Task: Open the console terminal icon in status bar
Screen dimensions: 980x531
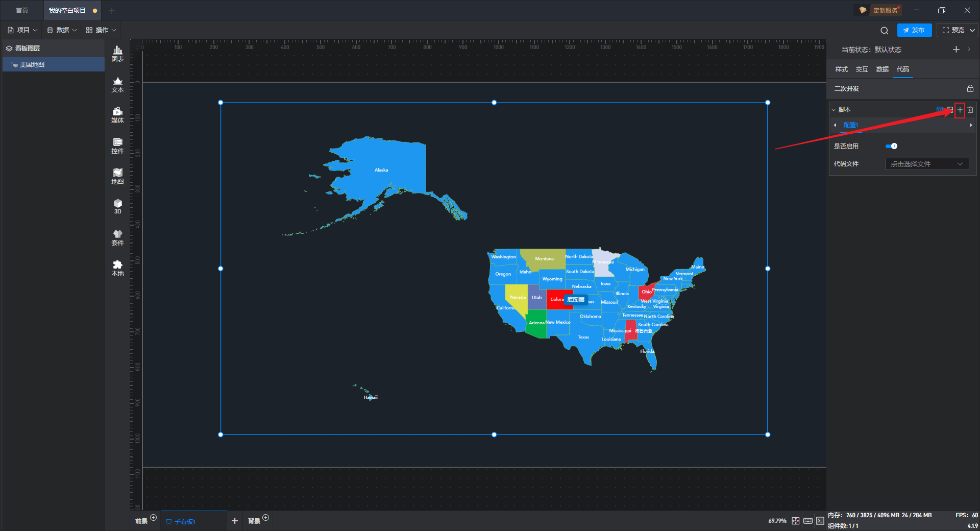Action: tap(820, 521)
